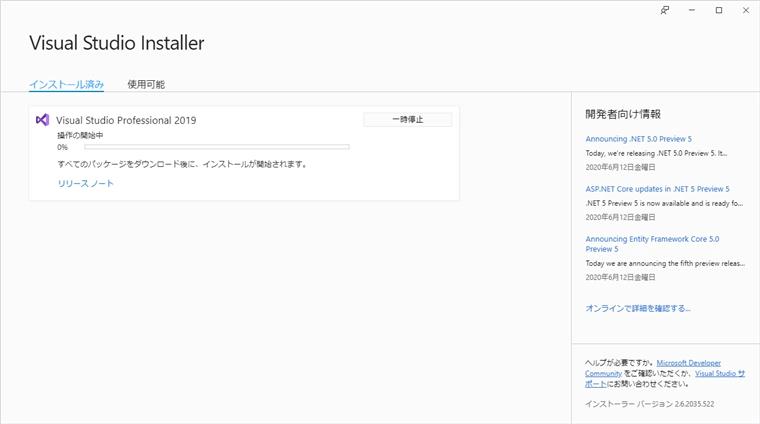Click the installation progress bar
Screen dimensions: 760x424
click(x=217, y=147)
